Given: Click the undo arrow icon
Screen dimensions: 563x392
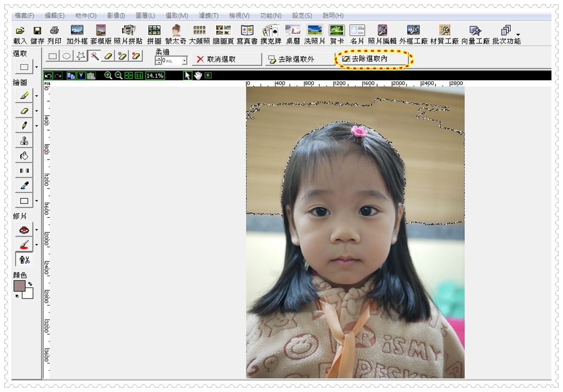Looking at the screenshot, I should click(48, 75).
